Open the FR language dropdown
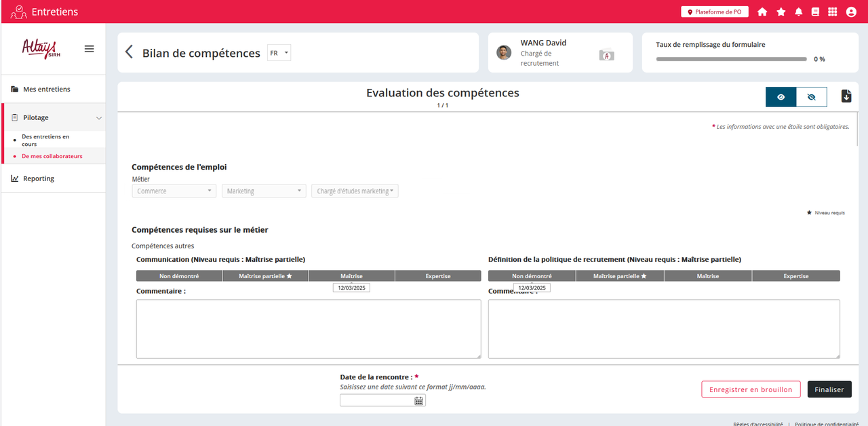The image size is (868, 426). point(279,53)
